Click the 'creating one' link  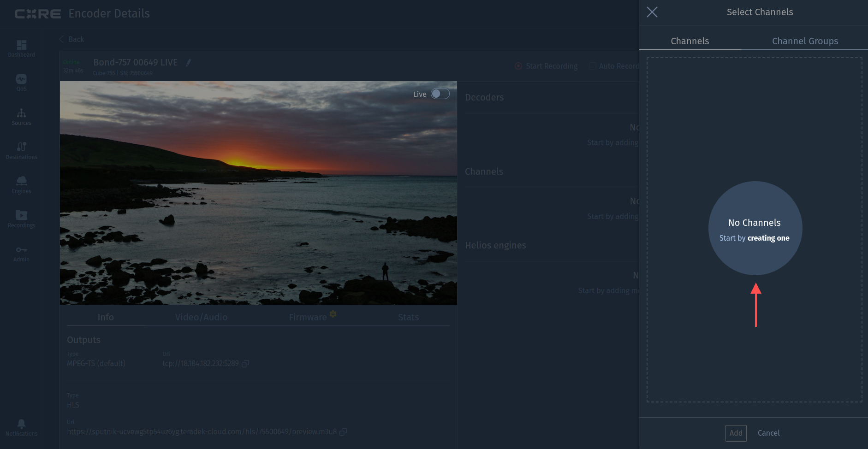pos(768,238)
